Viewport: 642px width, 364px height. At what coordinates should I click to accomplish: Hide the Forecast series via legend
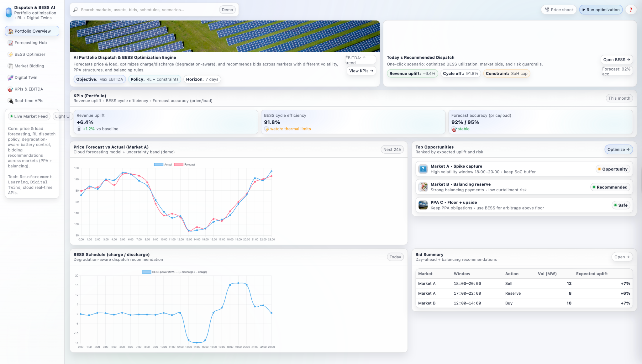179,165
